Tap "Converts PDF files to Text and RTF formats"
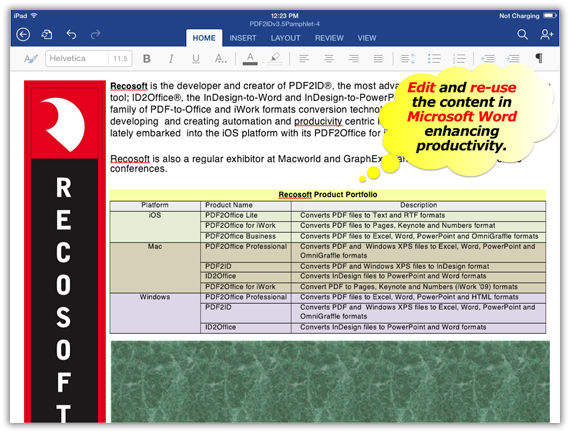The height and width of the screenshot is (433, 570). (372, 215)
